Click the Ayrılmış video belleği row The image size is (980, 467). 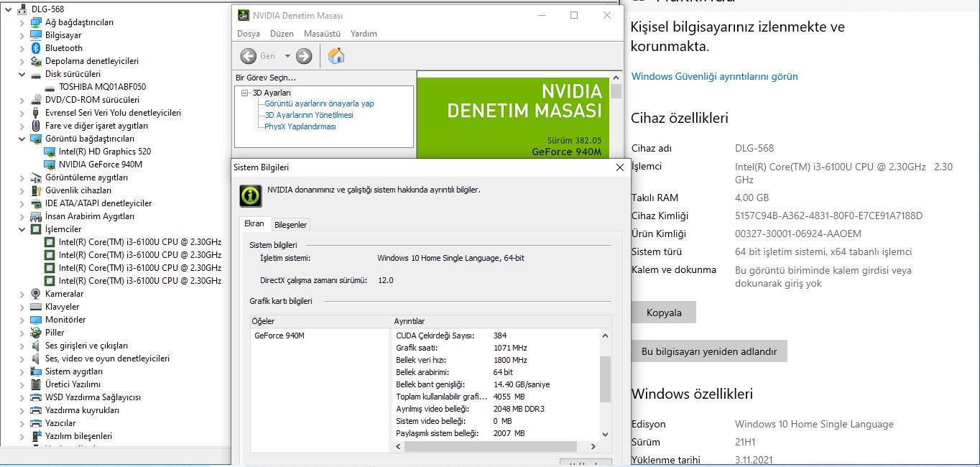496,409
